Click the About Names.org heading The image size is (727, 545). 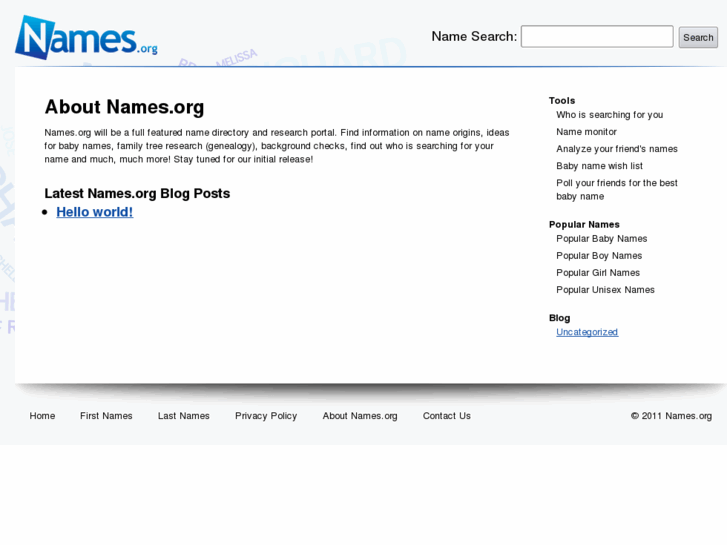[124, 107]
